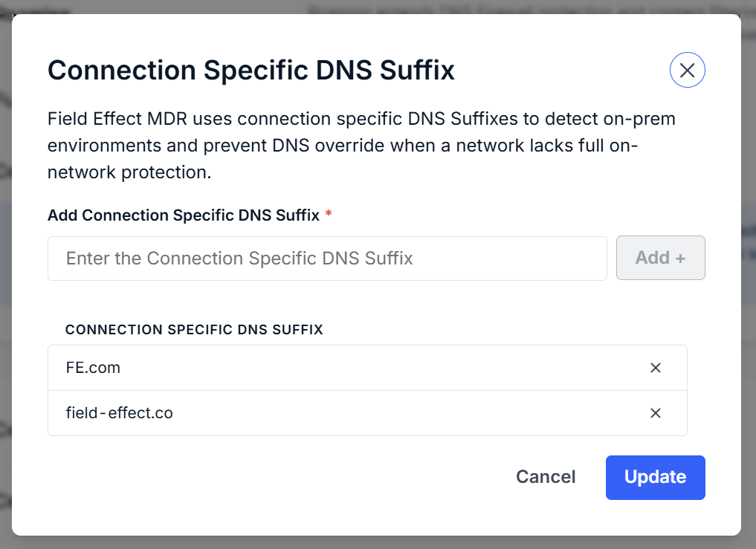Delete the field-effect.co suffix entry
This screenshot has height=549, width=756.
coord(656,413)
